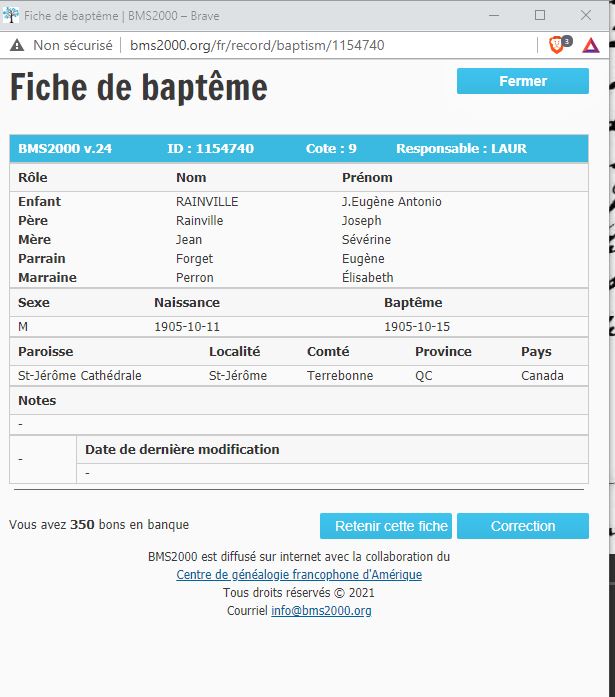The height and width of the screenshot is (697, 615).
Task: Click the Responsable : LAUR header text
Action: (461, 148)
